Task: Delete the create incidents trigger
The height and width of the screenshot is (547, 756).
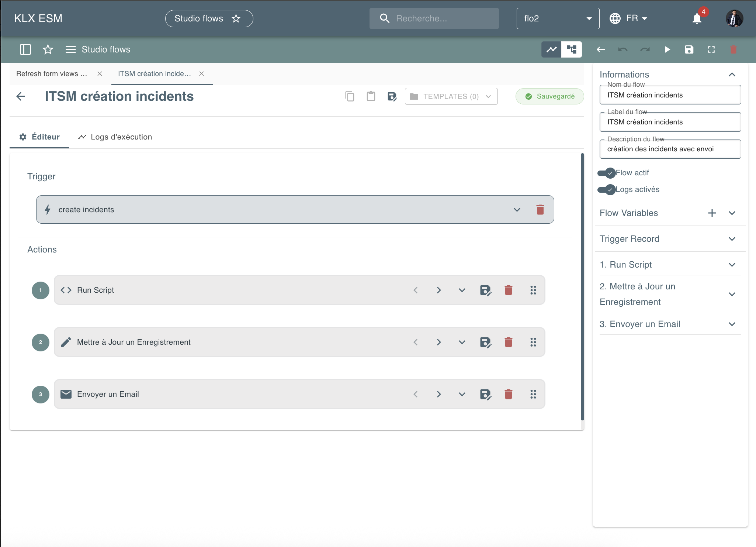Action: pyautogui.click(x=540, y=210)
